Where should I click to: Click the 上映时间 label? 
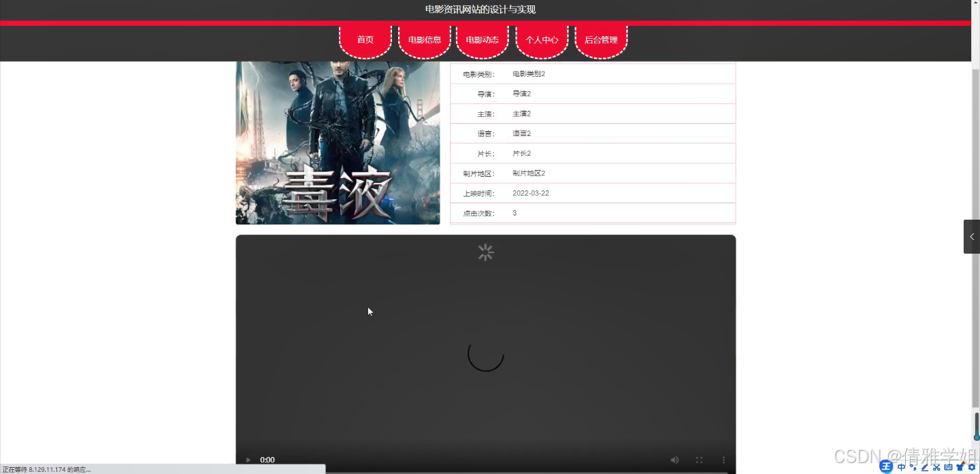click(479, 194)
